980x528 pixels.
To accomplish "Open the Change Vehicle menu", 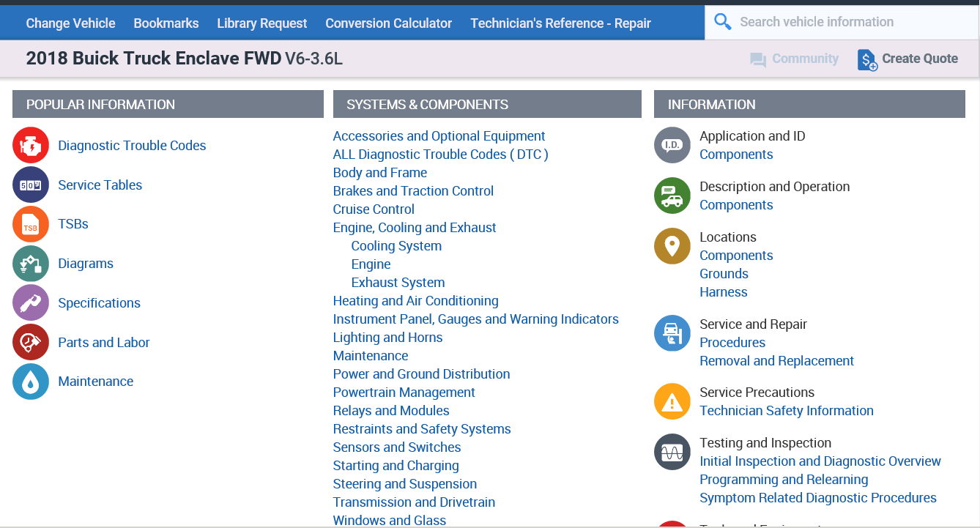I will click(70, 23).
